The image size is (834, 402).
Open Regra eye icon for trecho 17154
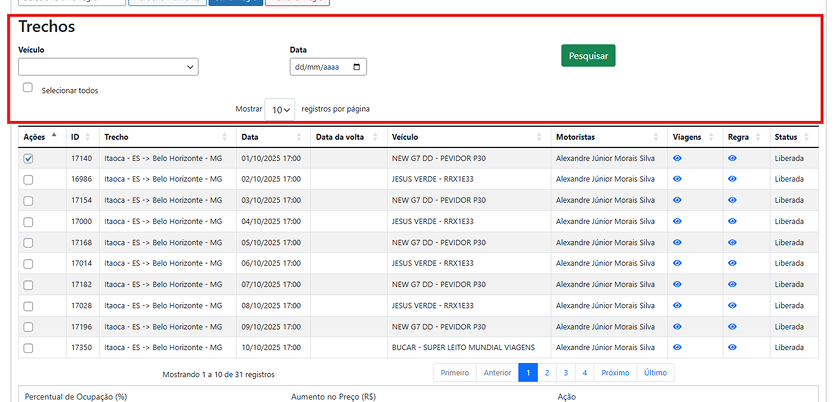tap(732, 200)
